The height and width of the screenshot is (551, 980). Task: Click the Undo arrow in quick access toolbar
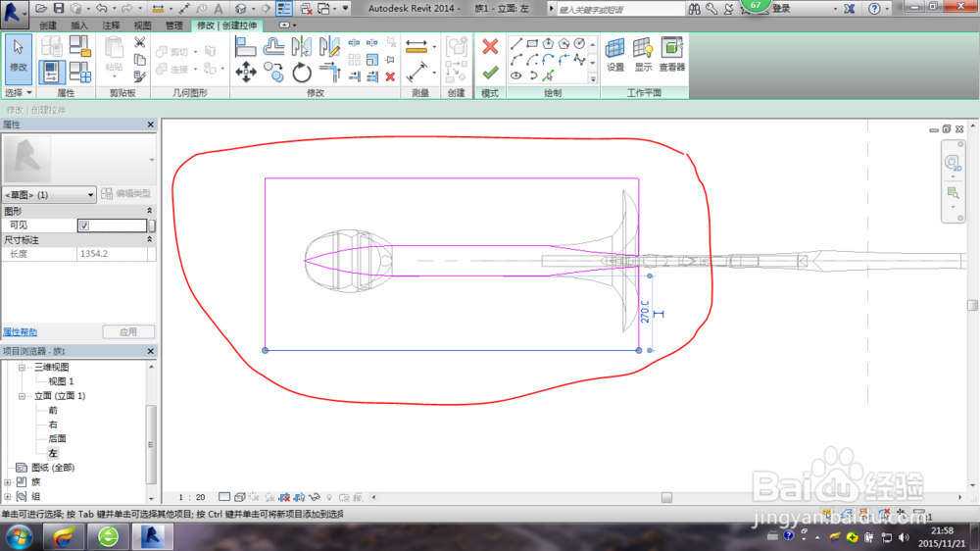(101, 8)
